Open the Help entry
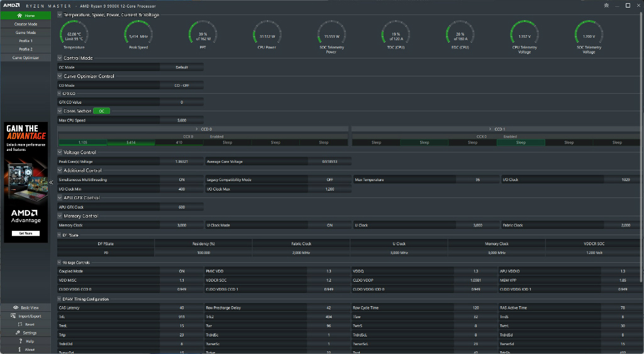 (25, 341)
